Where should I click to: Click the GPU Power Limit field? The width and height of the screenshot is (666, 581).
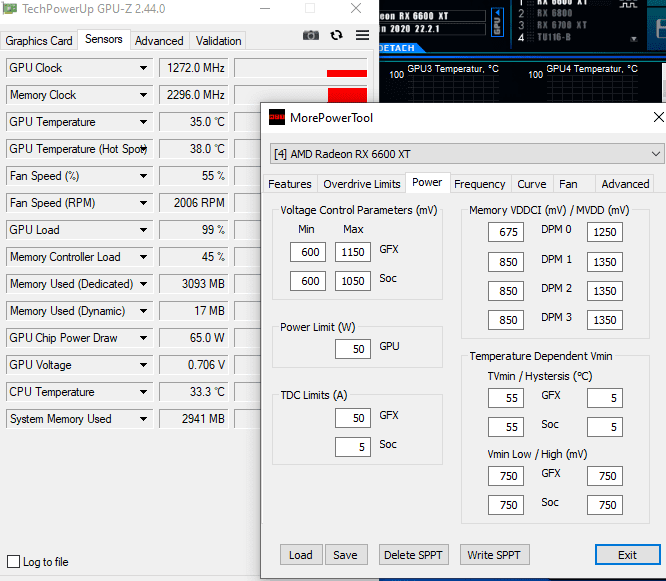coord(353,349)
